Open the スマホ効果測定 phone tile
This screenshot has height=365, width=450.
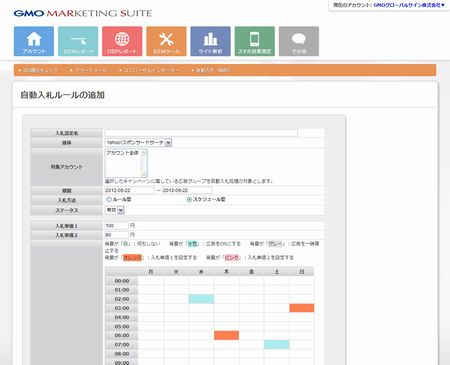point(255,41)
